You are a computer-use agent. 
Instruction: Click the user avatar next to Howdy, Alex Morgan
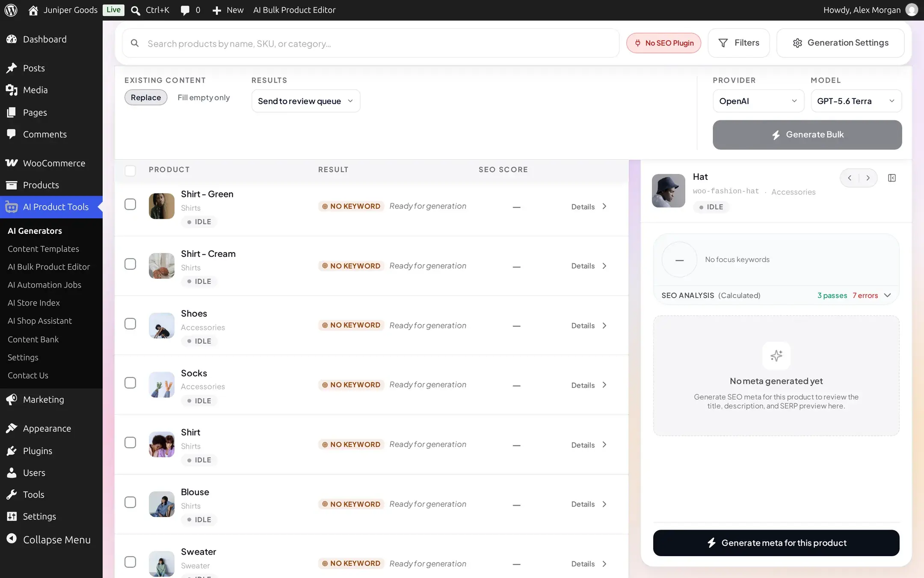[x=912, y=10]
